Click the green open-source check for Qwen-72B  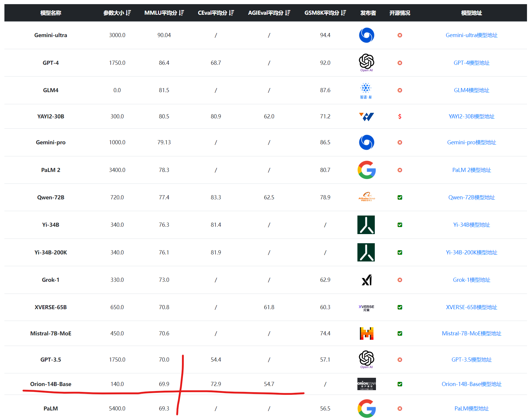click(x=400, y=197)
